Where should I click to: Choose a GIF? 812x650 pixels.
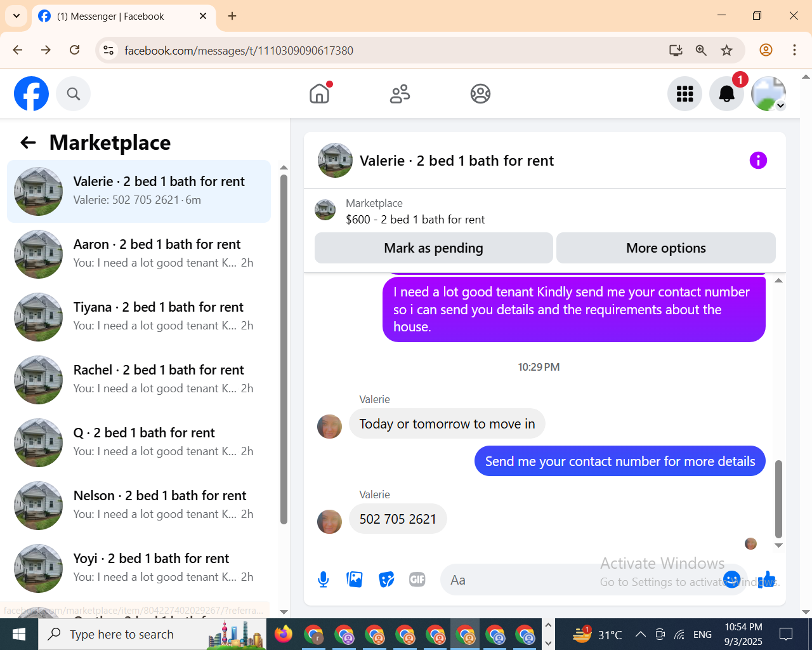(417, 580)
